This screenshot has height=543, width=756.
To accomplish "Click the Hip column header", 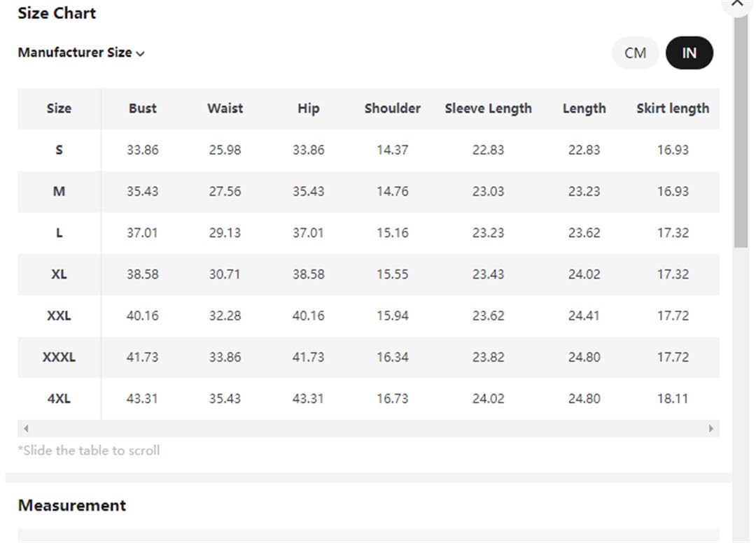I will 309,108.
